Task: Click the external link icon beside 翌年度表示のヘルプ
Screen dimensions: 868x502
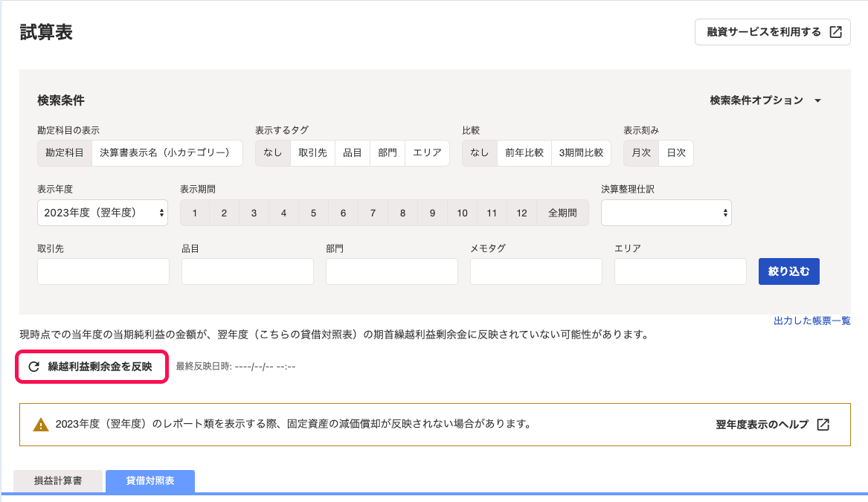Action: pos(823,425)
